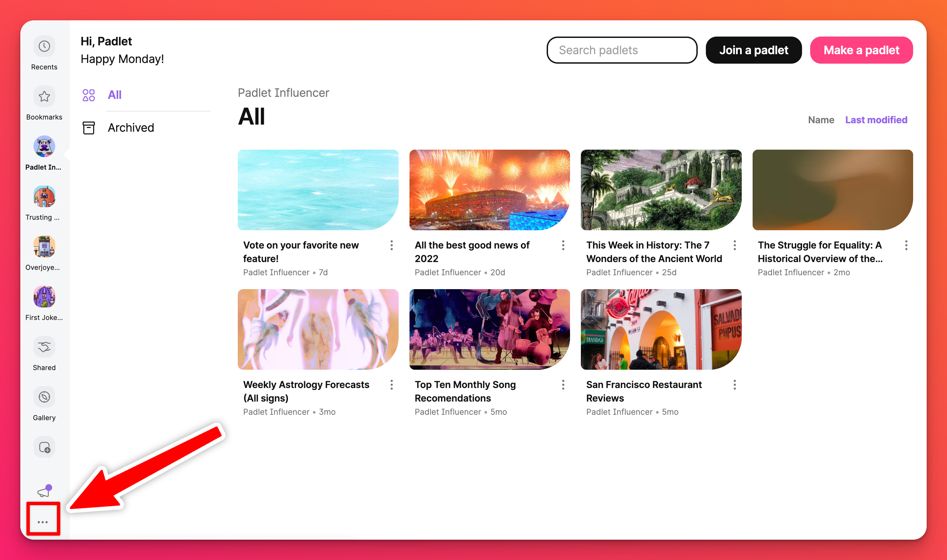947x560 pixels.
Task: Click the notifications megaphone icon
Action: (43, 491)
